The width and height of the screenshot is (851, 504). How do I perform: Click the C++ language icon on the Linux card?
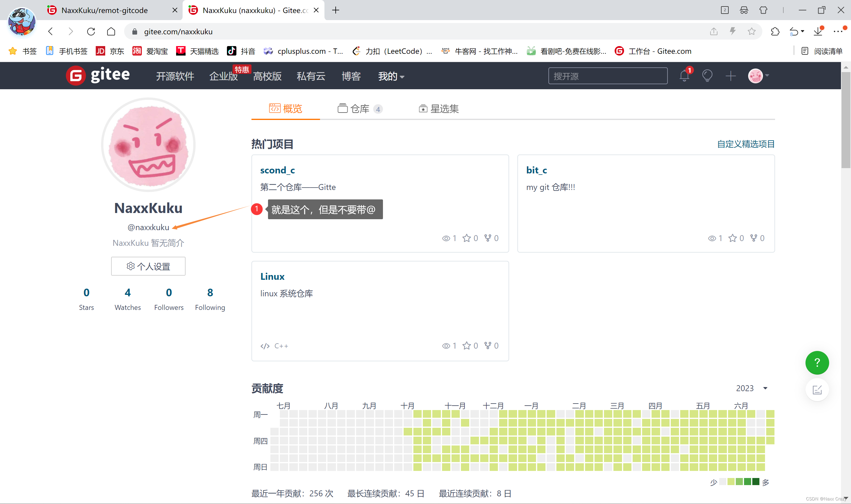click(265, 346)
